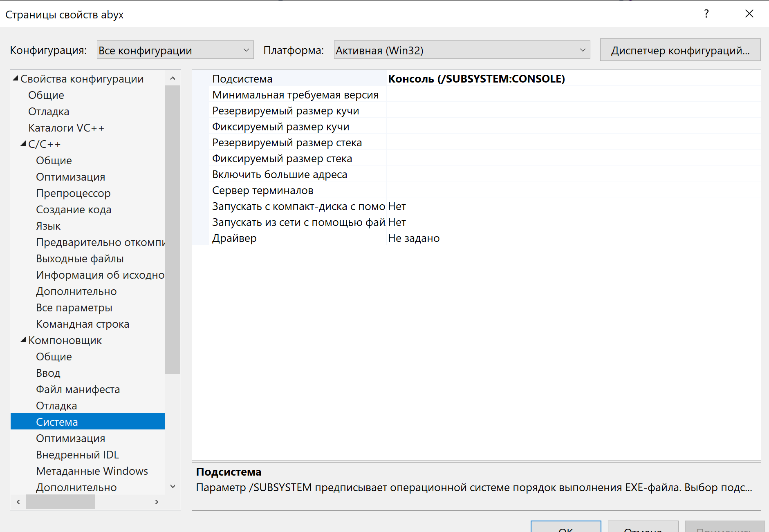769x532 pixels.
Task: Collapse the Компоновщик tree node
Action: [23, 340]
